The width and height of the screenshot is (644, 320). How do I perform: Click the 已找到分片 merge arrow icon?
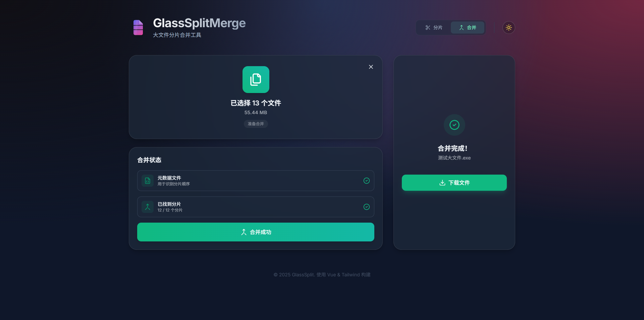pos(148,207)
